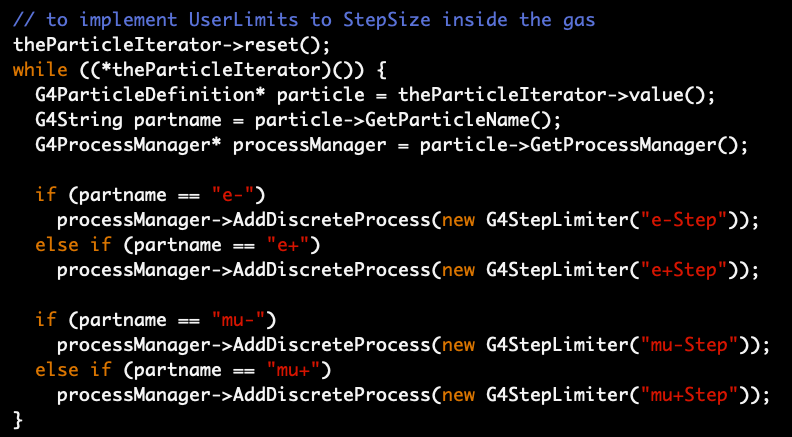Click GetProcessManager() method call

(638, 145)
